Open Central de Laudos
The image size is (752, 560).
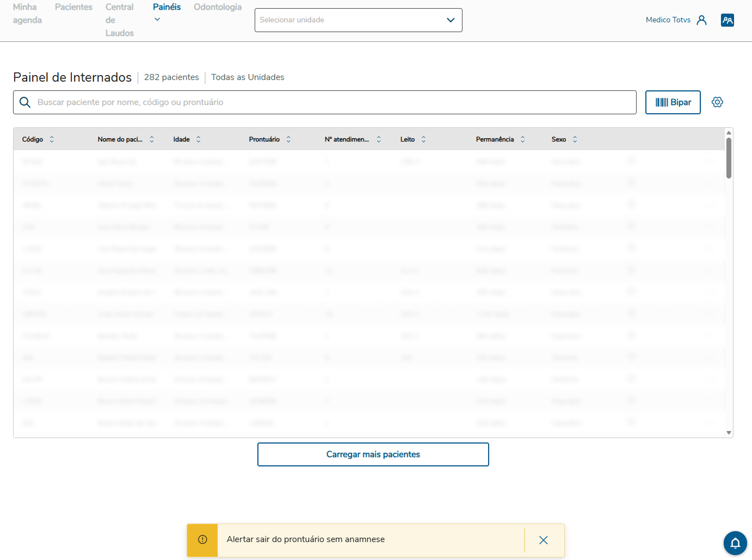pyautogui.click(x=120, y=20)
